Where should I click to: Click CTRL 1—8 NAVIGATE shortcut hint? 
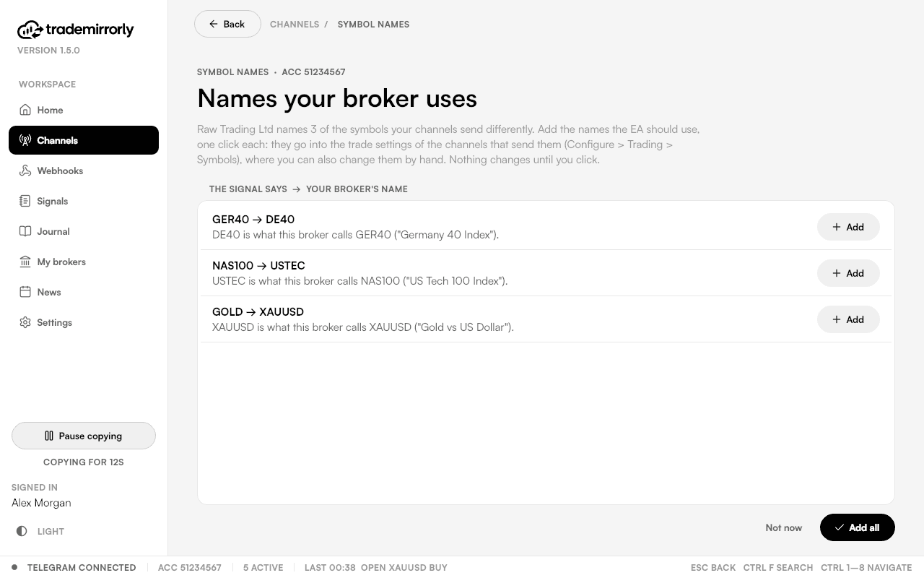(866, 567)
